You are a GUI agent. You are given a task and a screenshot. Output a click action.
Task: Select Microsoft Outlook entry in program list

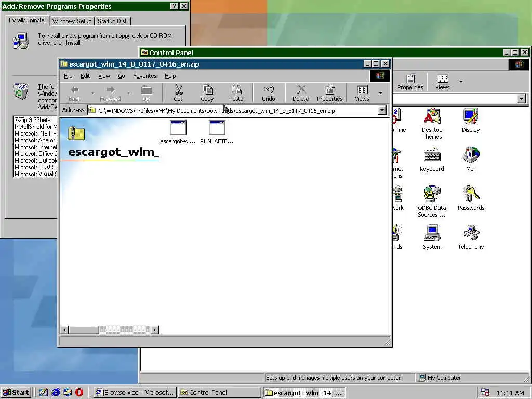click(35, 161)
